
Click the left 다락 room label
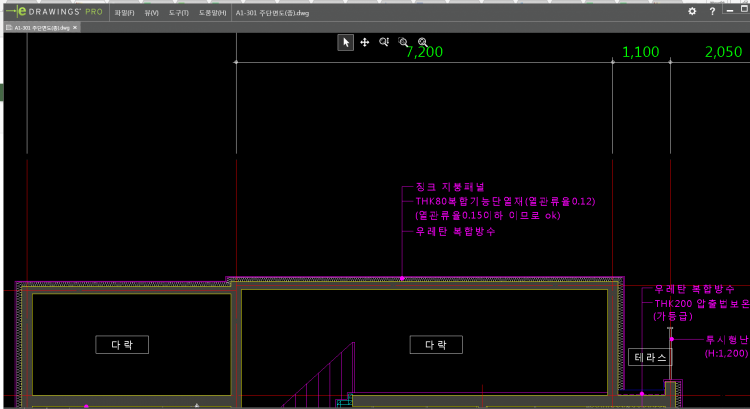122,345
